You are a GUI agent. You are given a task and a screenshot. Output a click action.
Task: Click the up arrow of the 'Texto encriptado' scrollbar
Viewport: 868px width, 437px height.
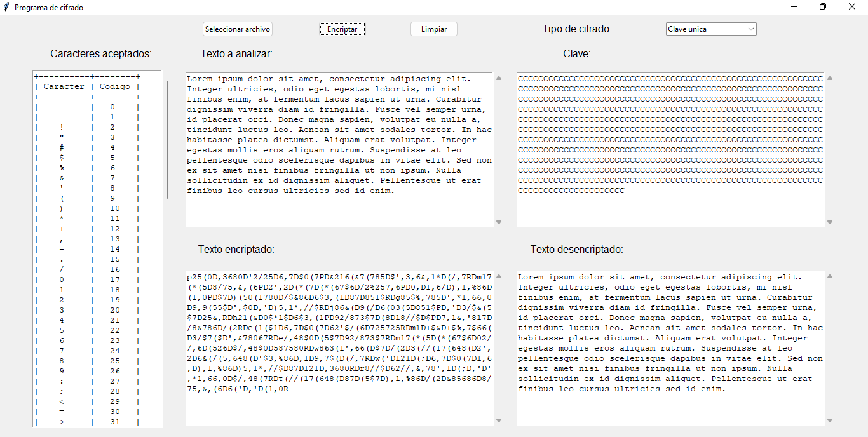pyautogui.click(x=499, y=276)
